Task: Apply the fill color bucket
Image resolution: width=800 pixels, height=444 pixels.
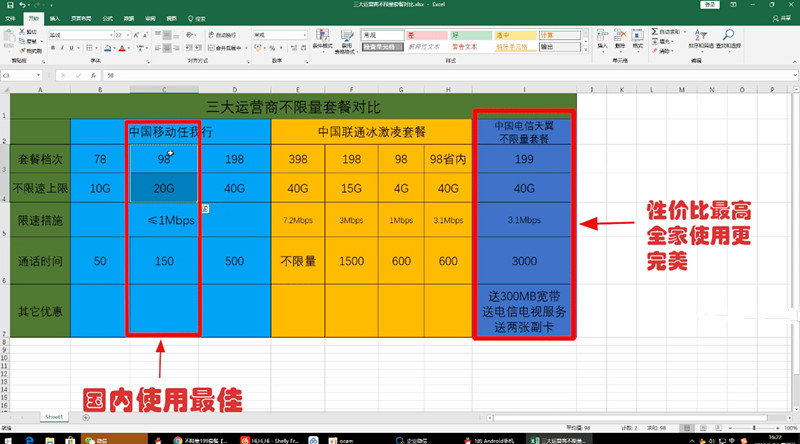Action: 107,48
